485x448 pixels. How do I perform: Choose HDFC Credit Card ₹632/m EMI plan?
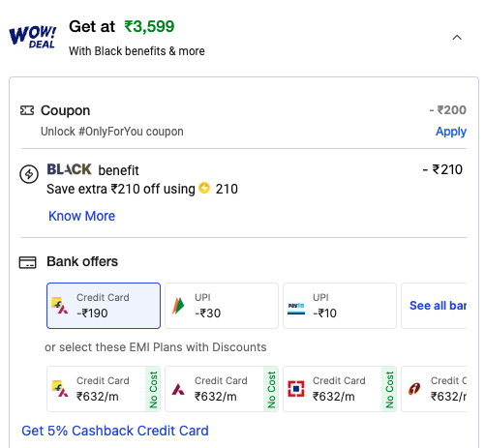pos(340,389)
